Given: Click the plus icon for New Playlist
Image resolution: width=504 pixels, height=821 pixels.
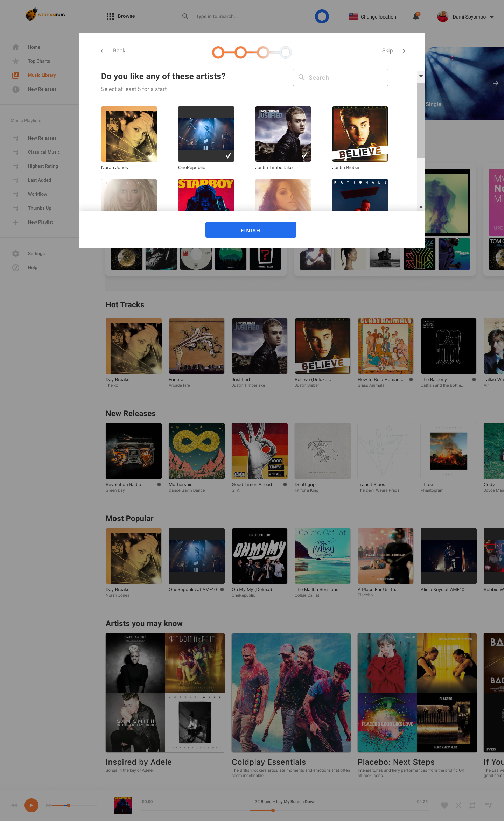Looking at the screenshot, I should (x=16, y=222).
